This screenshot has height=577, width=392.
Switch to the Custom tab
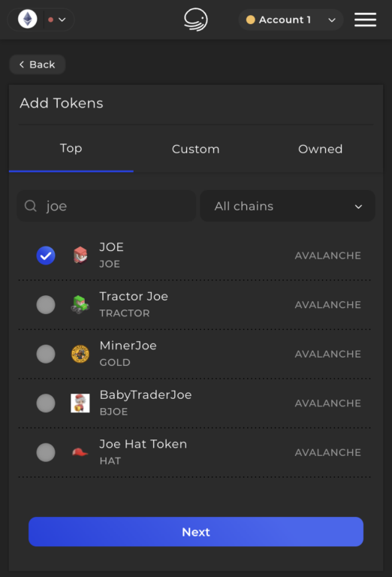(x=196, y=149)
